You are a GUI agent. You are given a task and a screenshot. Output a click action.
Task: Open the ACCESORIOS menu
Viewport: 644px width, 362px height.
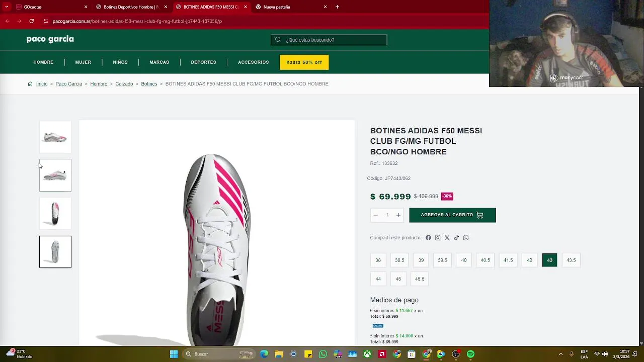(x=253, y=62)
